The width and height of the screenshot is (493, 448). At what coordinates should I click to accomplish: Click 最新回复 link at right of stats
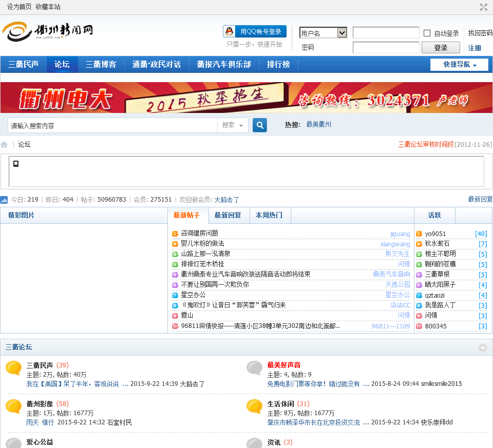(480, 199)
